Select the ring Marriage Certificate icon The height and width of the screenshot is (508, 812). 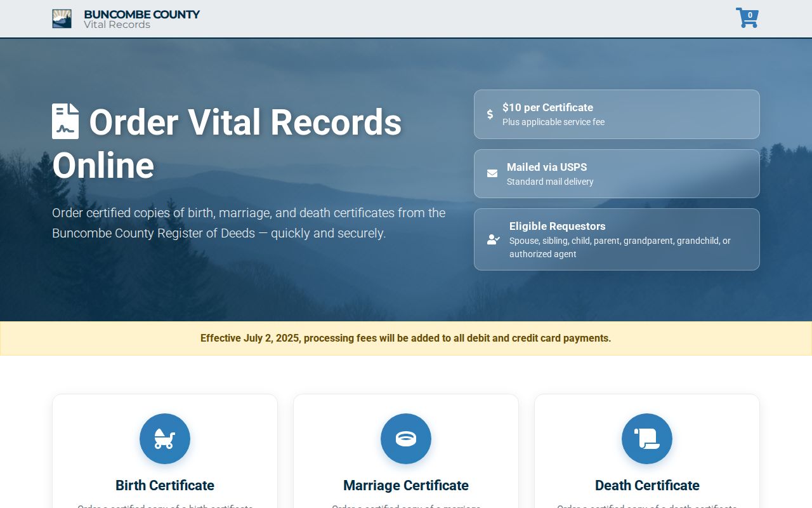coord(406,439)
